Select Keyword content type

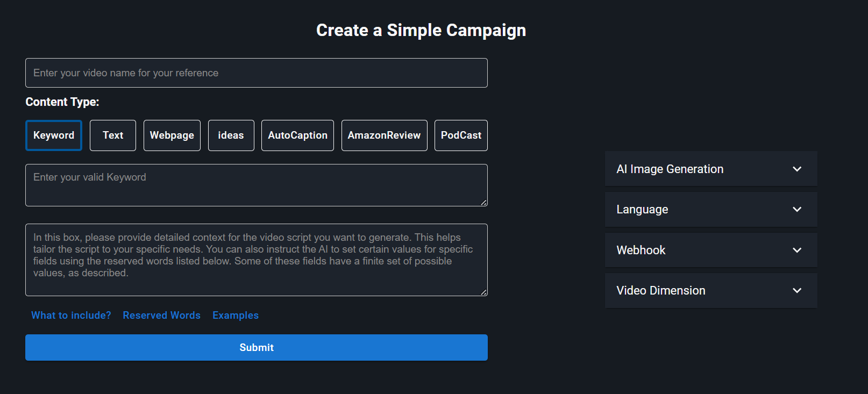pos(54,135)
